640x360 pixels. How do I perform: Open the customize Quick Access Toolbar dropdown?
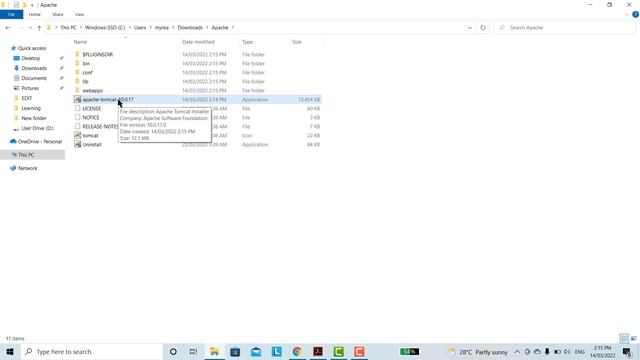pos(32,5)
